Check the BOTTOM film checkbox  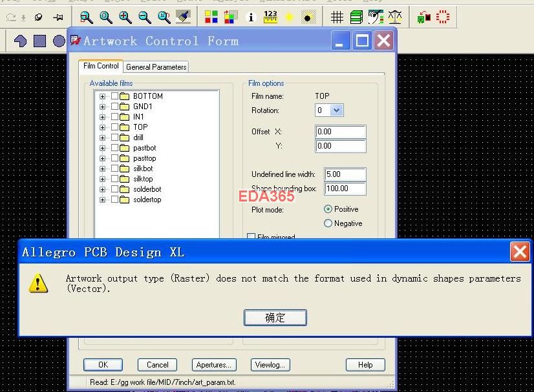(115, 96)
